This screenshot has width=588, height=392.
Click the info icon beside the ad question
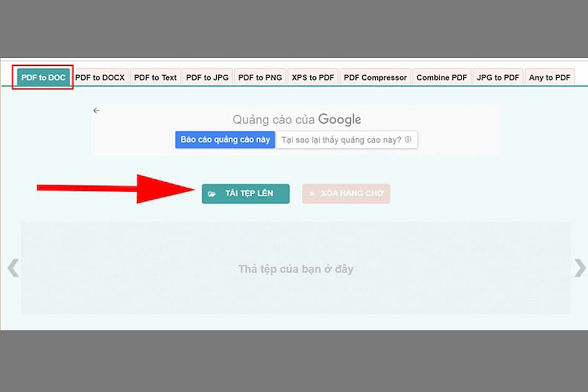pyautogui.click(x=408, y=139)
